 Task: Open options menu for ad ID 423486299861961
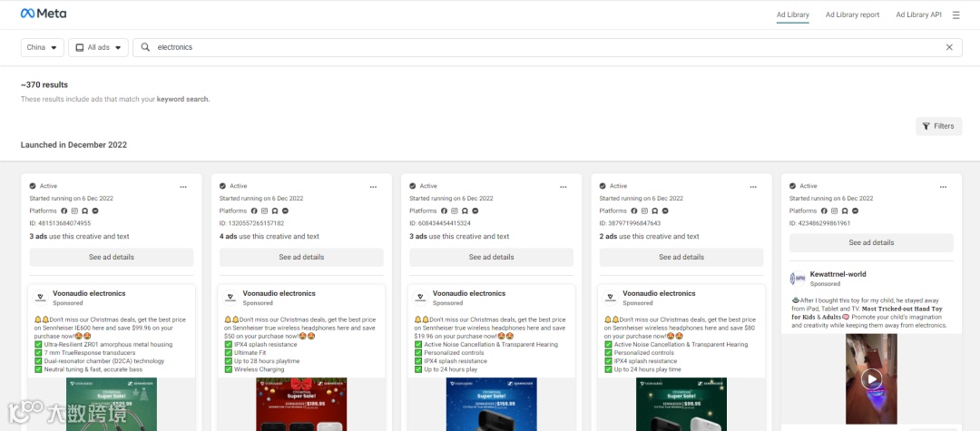[943, 187]
